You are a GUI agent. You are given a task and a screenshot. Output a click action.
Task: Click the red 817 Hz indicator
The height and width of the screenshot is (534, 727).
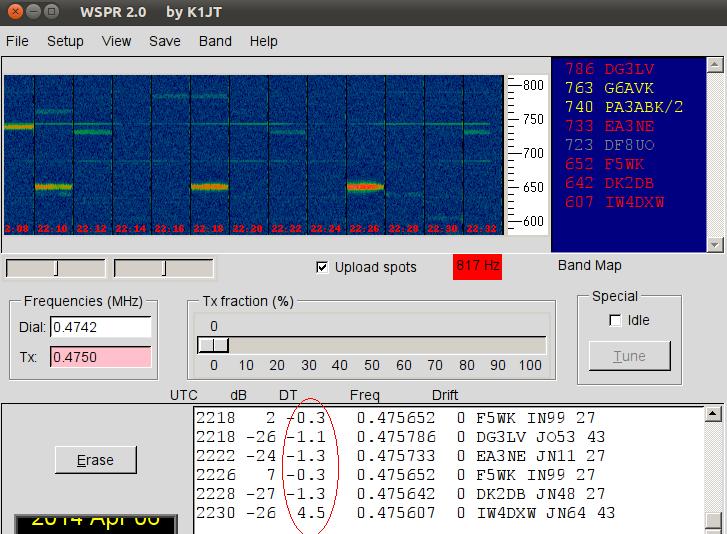(x=478, y=267)
